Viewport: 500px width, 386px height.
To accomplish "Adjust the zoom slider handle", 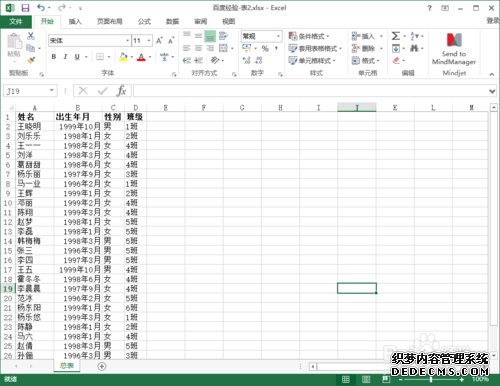I will click(x=431, y=379).
